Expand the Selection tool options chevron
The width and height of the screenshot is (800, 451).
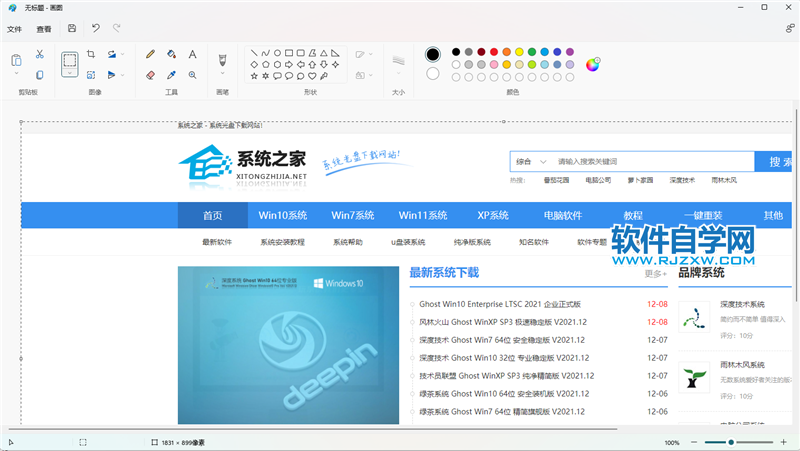[x=69, y=73]
